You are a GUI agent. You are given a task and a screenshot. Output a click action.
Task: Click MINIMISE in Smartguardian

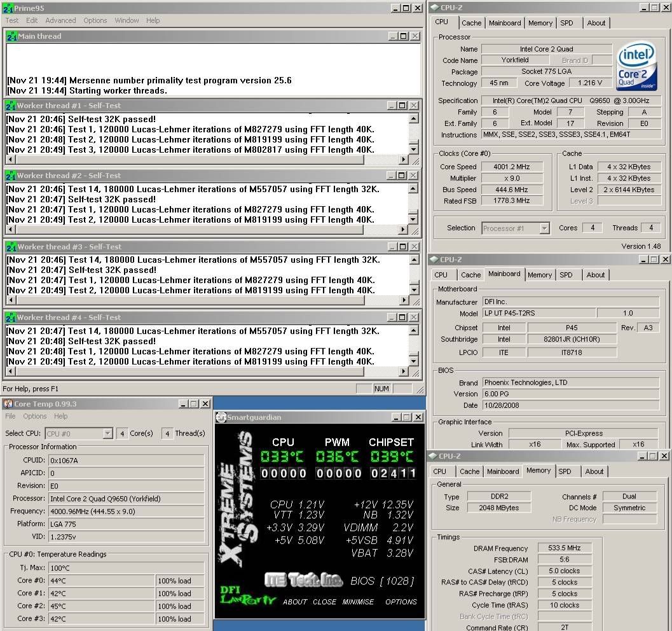pyautogui.click(x=358, y=602)
